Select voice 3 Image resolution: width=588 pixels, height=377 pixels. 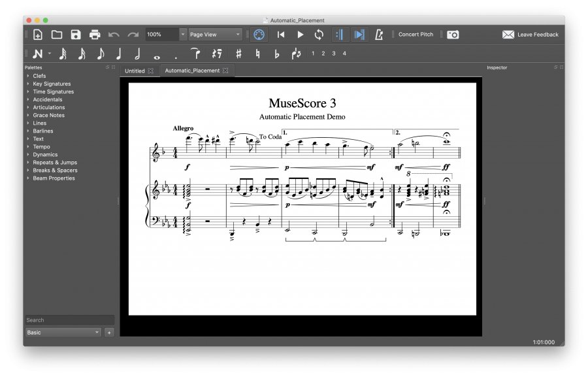334,54
